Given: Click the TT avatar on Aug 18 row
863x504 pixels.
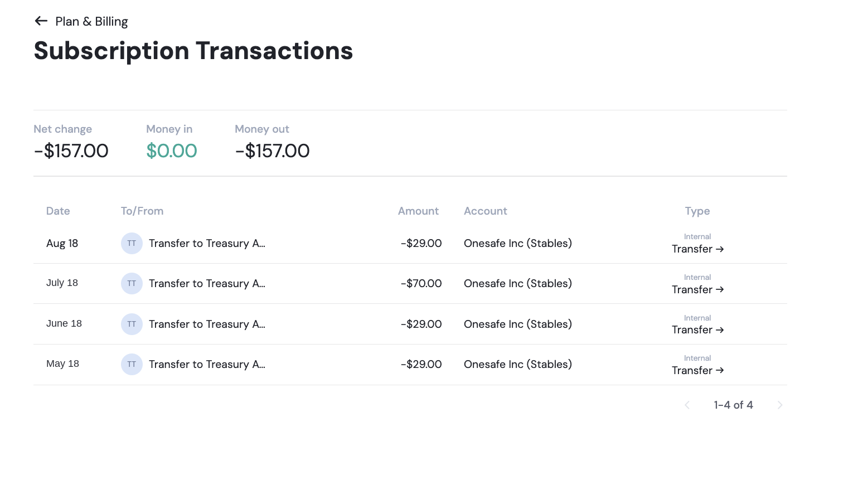Looking at the screenshot, I should click(132, 243).
